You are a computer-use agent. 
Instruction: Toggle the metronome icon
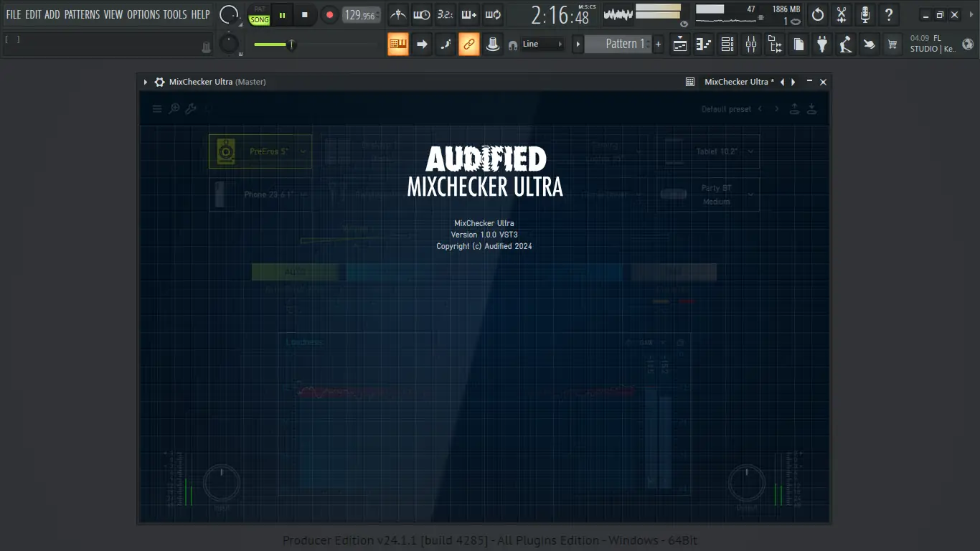[x=397, y=14]
